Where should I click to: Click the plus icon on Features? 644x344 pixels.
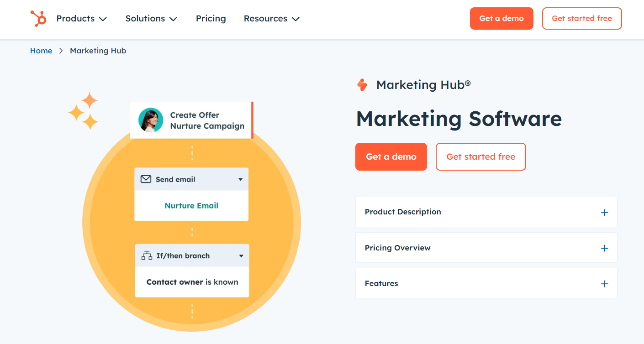point(604,283)
